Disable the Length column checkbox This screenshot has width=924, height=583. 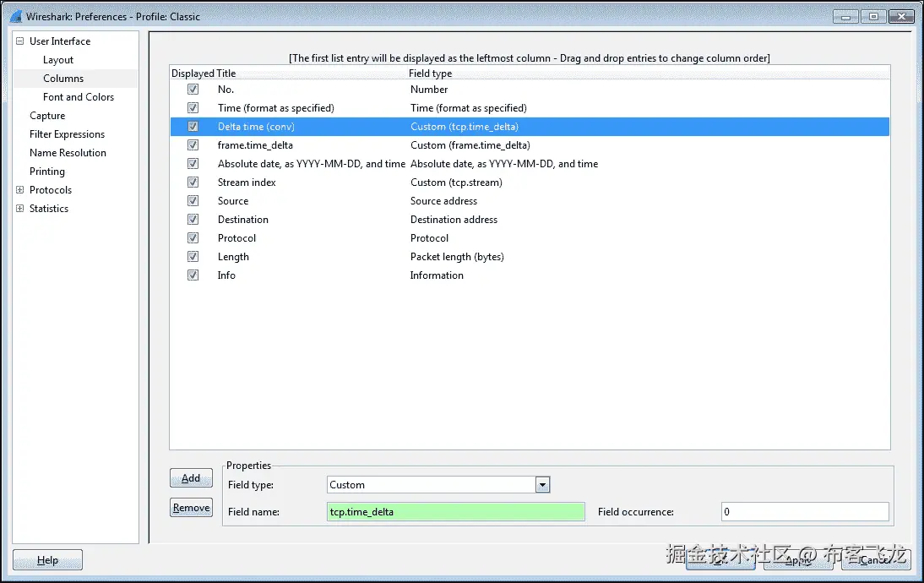click(x=193, y=256)
